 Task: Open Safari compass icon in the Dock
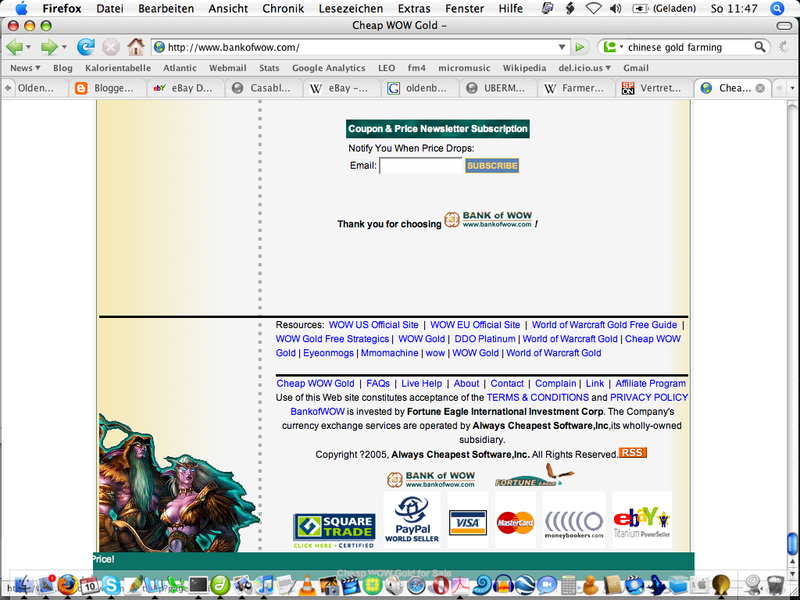click(x=415, y=585)
